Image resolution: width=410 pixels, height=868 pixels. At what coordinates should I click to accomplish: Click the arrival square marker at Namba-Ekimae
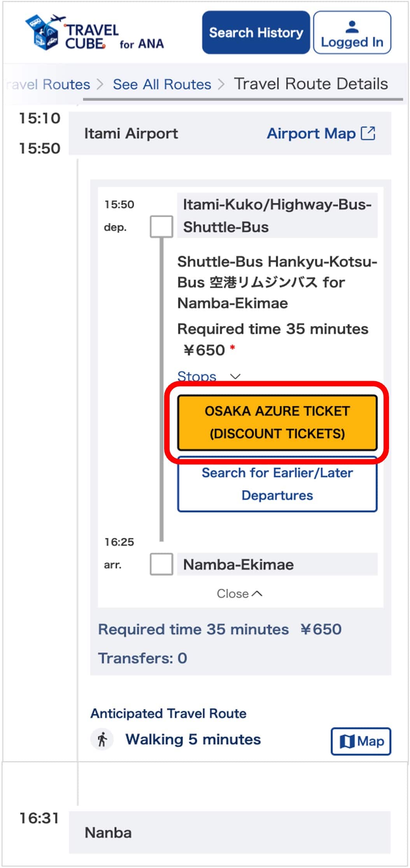coord(161,564)
